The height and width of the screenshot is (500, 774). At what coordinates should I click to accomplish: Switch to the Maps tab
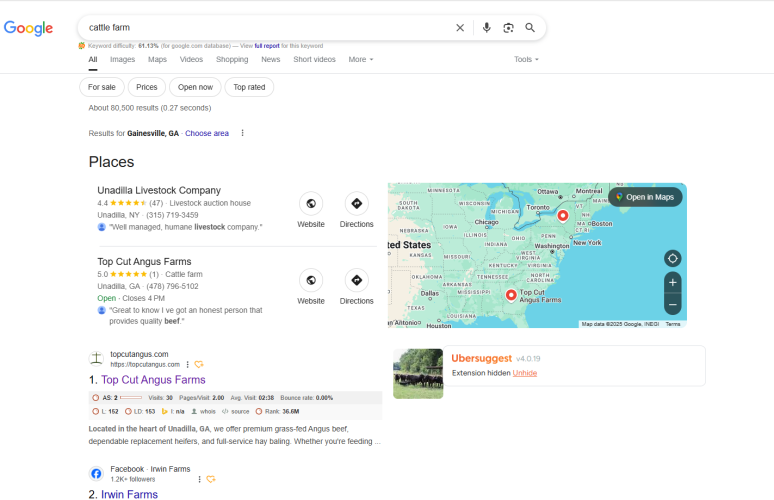[157, 59]
